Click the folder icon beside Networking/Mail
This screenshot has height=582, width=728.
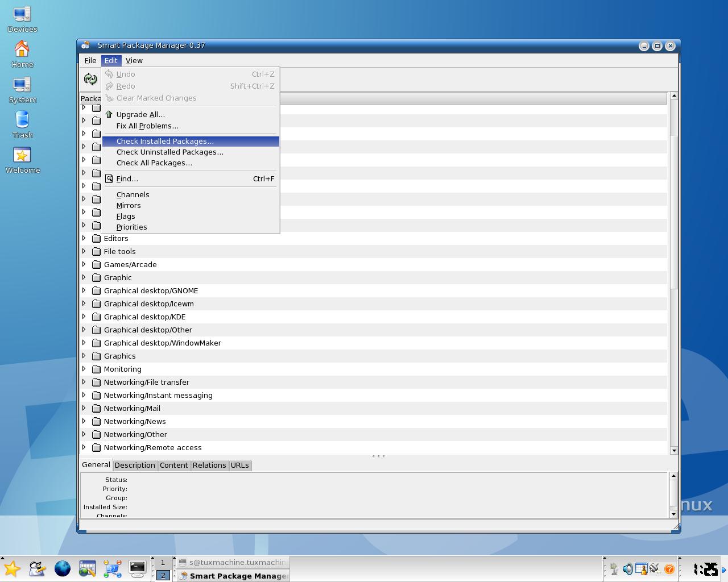tap(97, 409)
